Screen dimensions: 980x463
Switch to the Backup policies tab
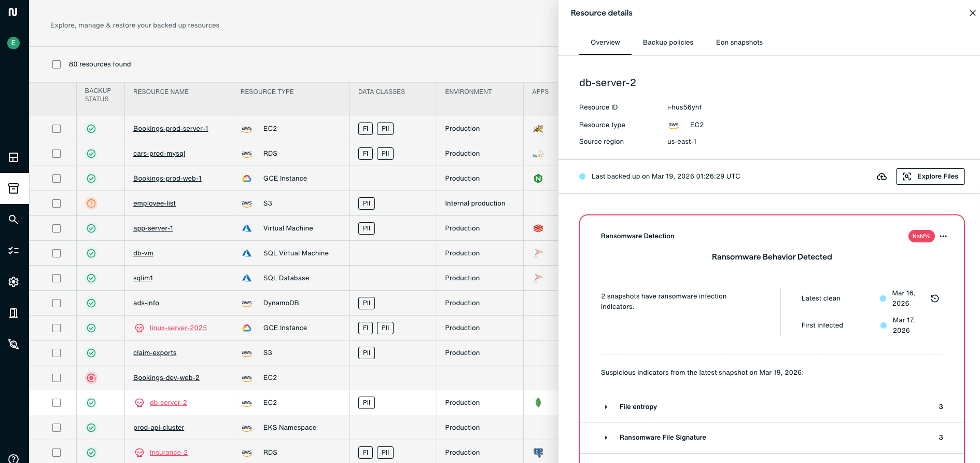(668, 43)
